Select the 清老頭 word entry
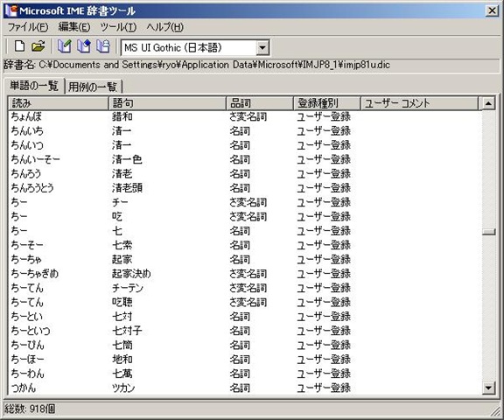Screen dimensions: 504x420 [x=127, y=188]
